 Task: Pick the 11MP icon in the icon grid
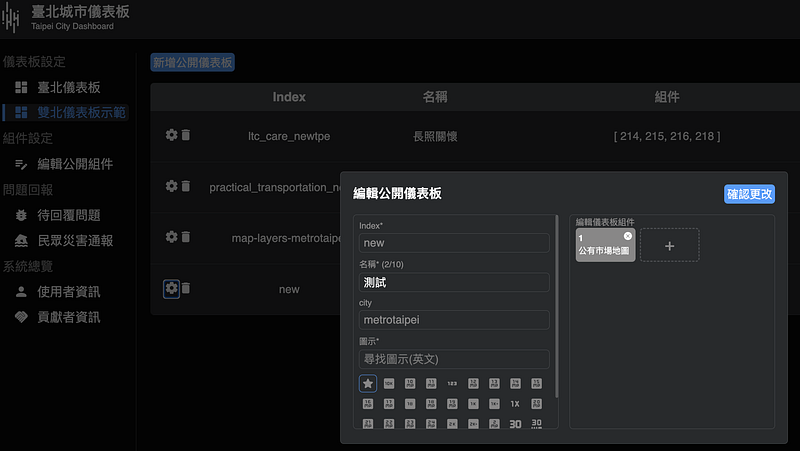pos(431,384)
